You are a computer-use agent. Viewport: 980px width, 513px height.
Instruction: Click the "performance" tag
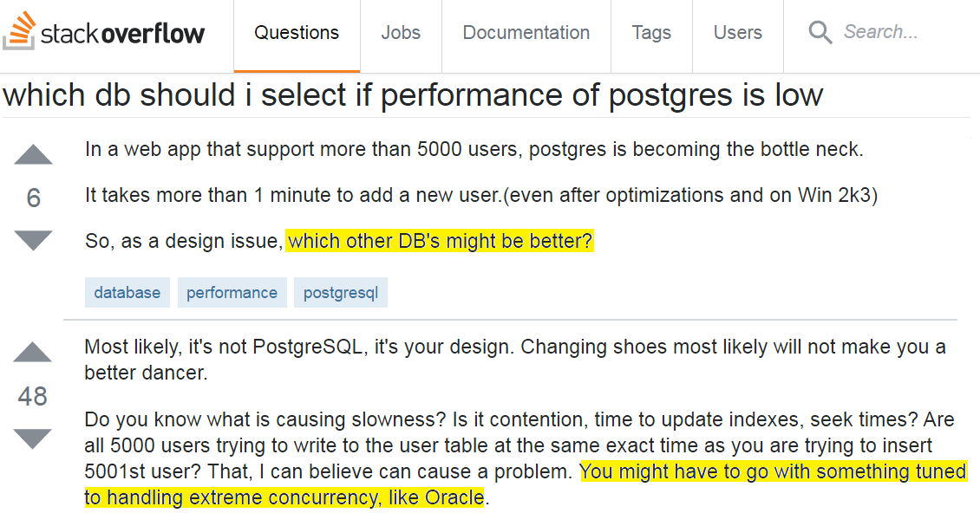click(x=232, y=293)
